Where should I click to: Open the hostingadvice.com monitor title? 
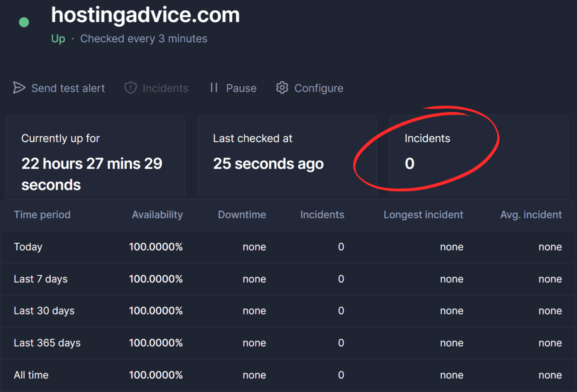coord(145,15)
